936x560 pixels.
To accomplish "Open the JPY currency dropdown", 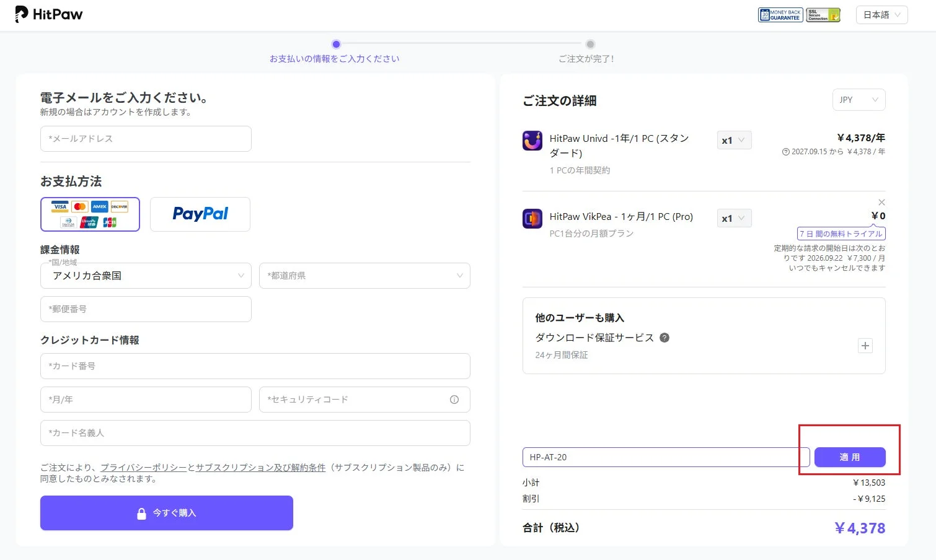I will [859, 100].
